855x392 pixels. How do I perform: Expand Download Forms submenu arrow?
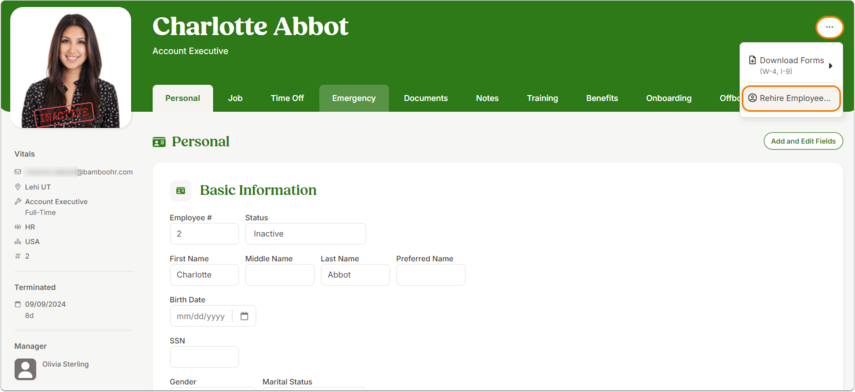pyautogui.click(x=830, y=66)
